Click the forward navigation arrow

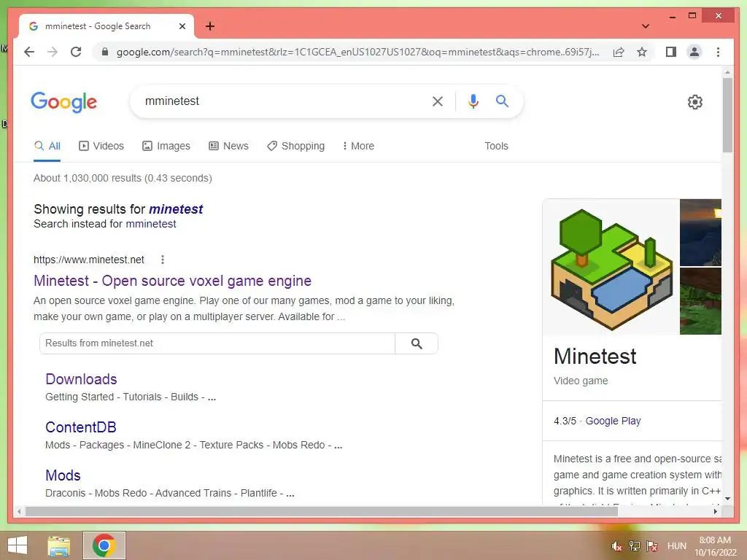pyautogui.click(x=53, y=52)
